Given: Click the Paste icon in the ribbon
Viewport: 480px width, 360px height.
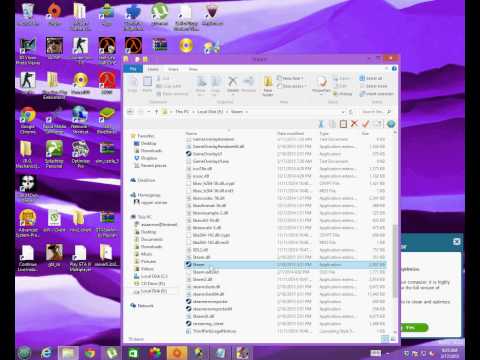Looking at the screenshot, I should tap(147, 84).
